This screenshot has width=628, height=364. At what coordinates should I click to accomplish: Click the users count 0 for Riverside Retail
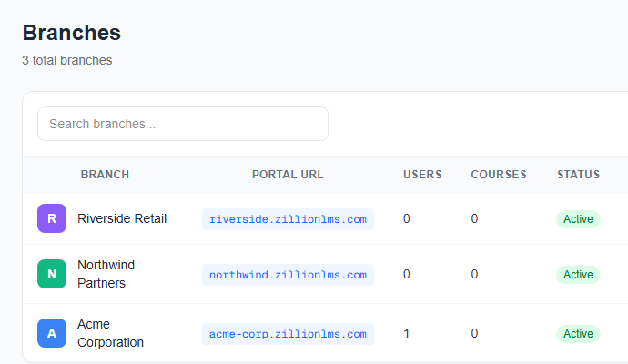coord(407,218)
